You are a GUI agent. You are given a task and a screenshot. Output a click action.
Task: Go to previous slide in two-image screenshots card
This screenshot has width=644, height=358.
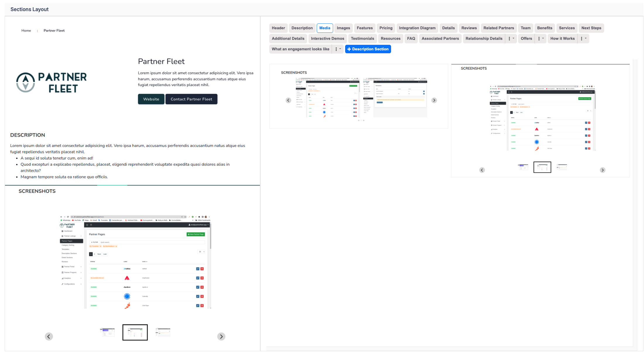[x=288, y=100]
